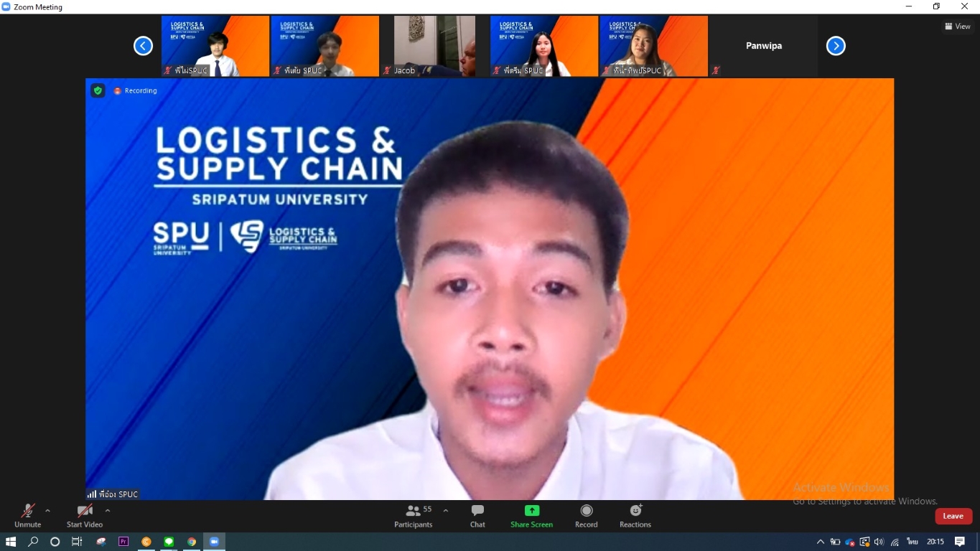
Task: Open the LINE app on taskbar
Action: tap(169, 542)
